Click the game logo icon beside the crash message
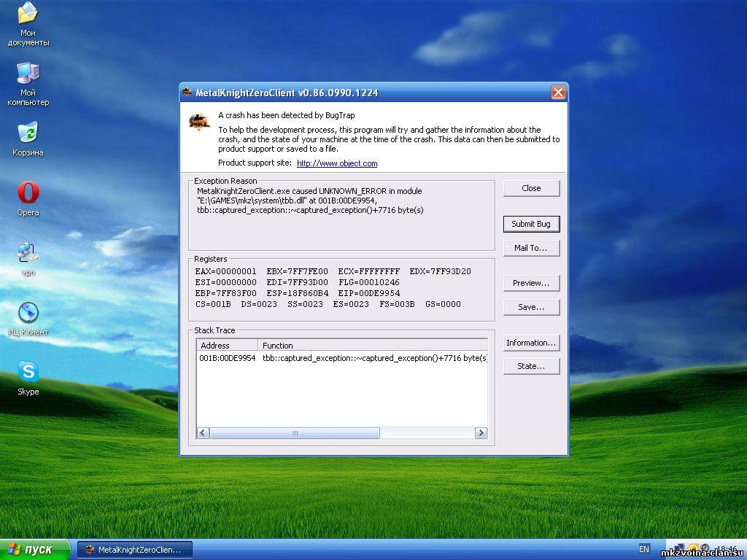The height and width of the screenshot is (560, 747). pyautogui.click(x=200, y=122)
